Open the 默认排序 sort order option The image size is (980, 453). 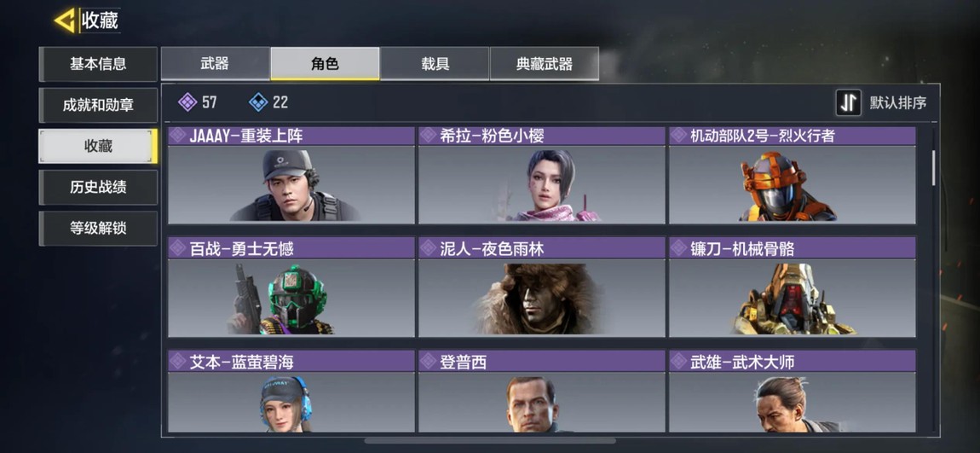coord(898,103)
